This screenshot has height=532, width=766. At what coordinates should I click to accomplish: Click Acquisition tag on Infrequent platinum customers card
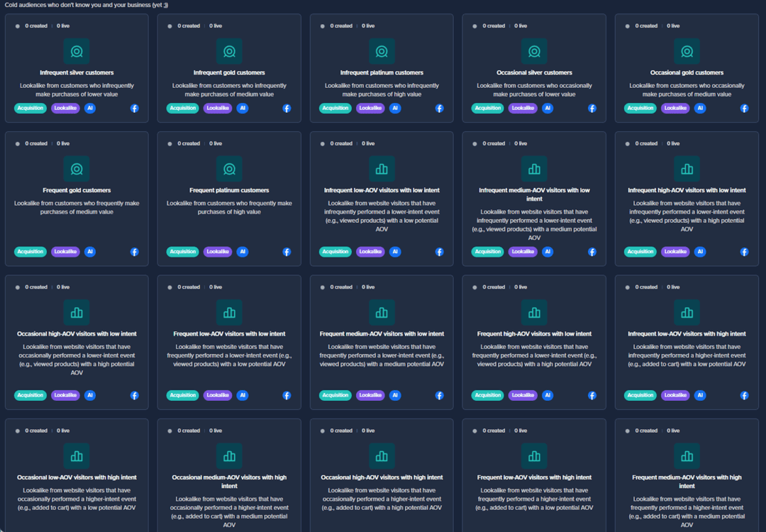[335, 108]
